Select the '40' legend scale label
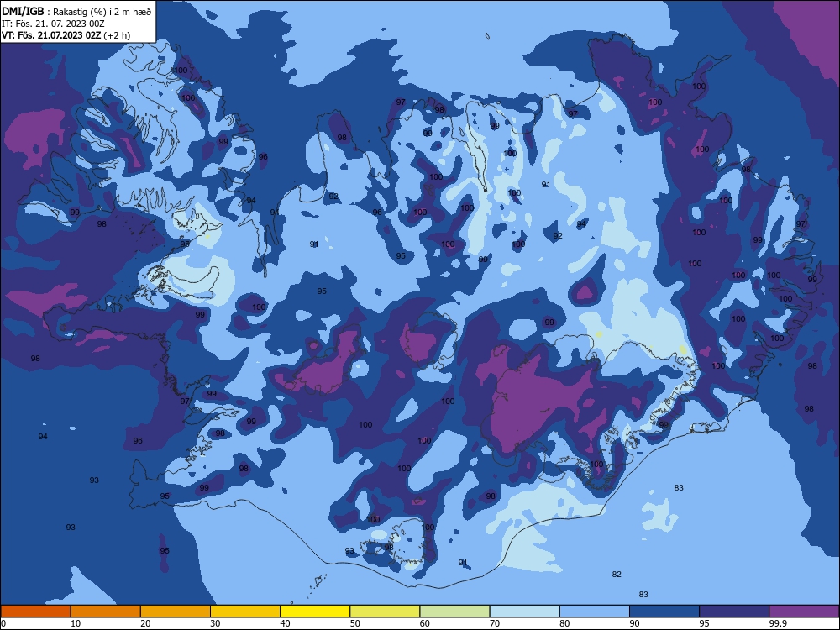The image size is (840, 630). 286,623
